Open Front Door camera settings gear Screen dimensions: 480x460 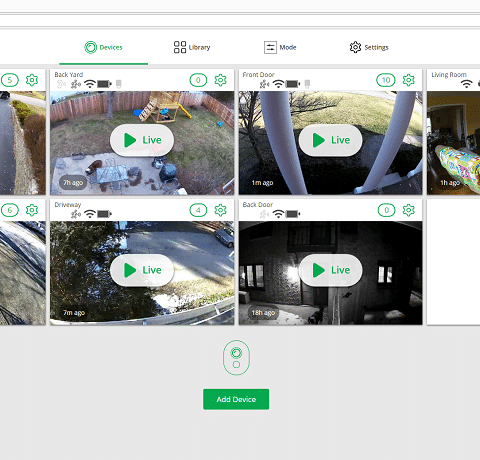coord(409,80)
